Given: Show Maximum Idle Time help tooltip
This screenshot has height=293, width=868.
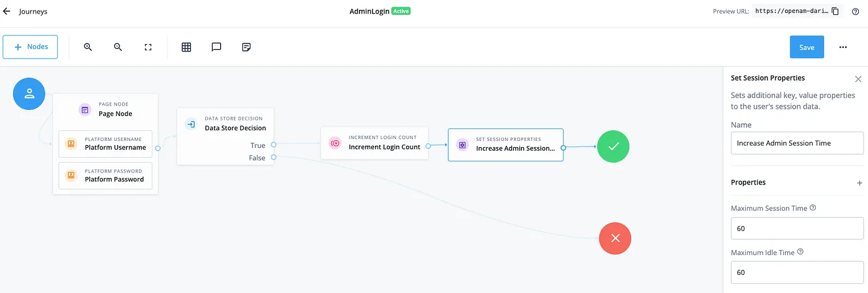Looking at the screenshot, I should point(800,252).
